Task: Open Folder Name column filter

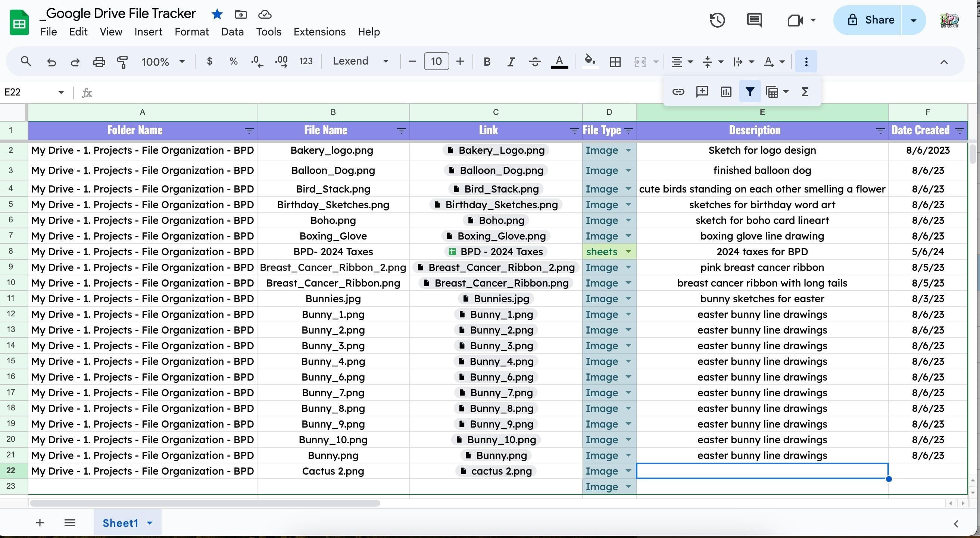Action: 249,131
